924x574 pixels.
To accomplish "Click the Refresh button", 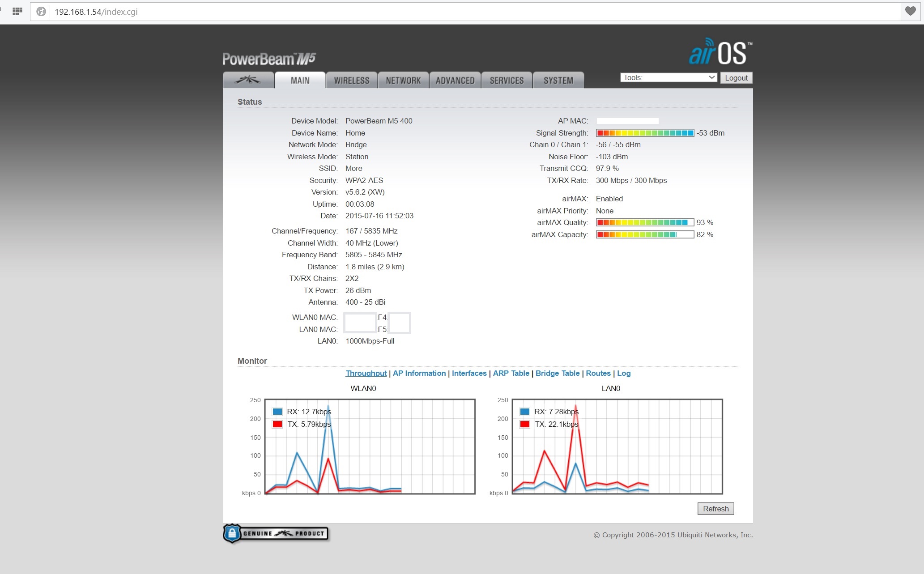I will pos(715,509).
